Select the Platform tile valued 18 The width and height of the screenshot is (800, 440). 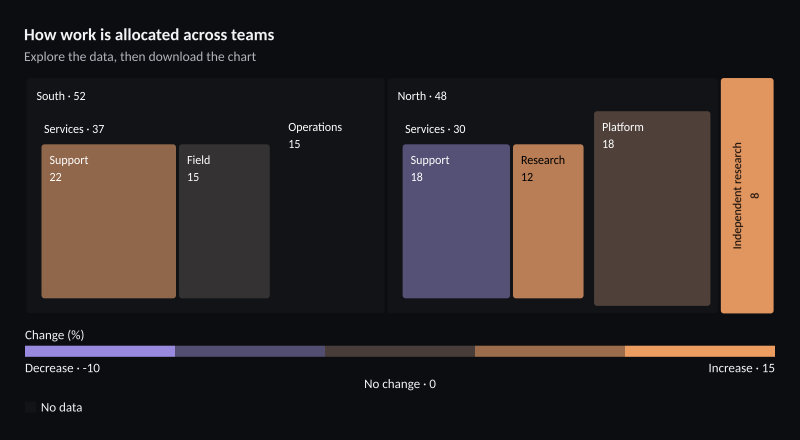652,208
